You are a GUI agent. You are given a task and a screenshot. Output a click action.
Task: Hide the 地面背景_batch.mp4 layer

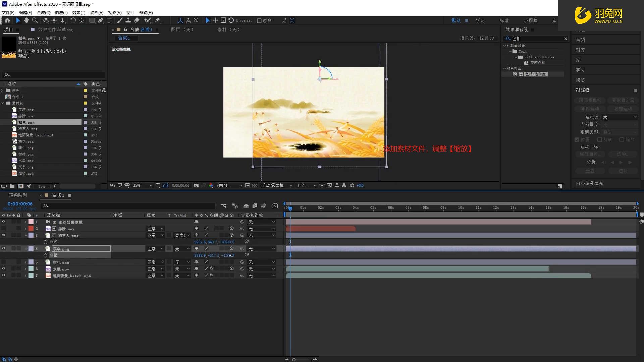click(x=4, y=276)
